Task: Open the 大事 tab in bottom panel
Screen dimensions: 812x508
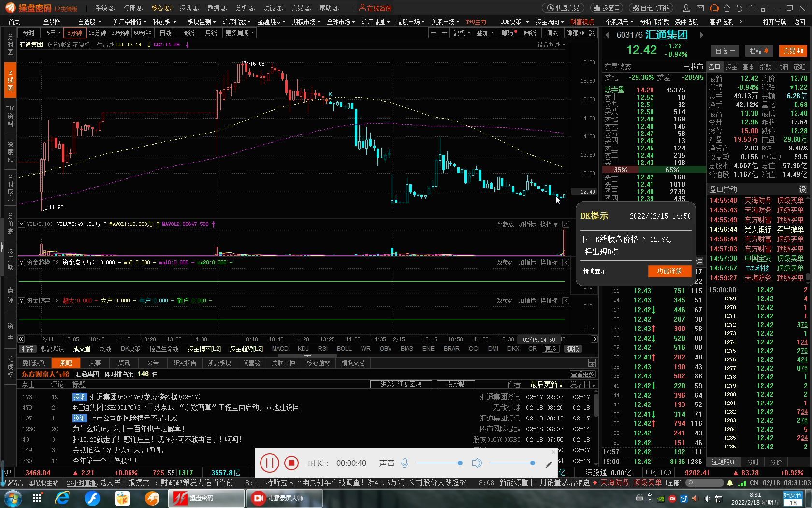Action: point(95,363)
